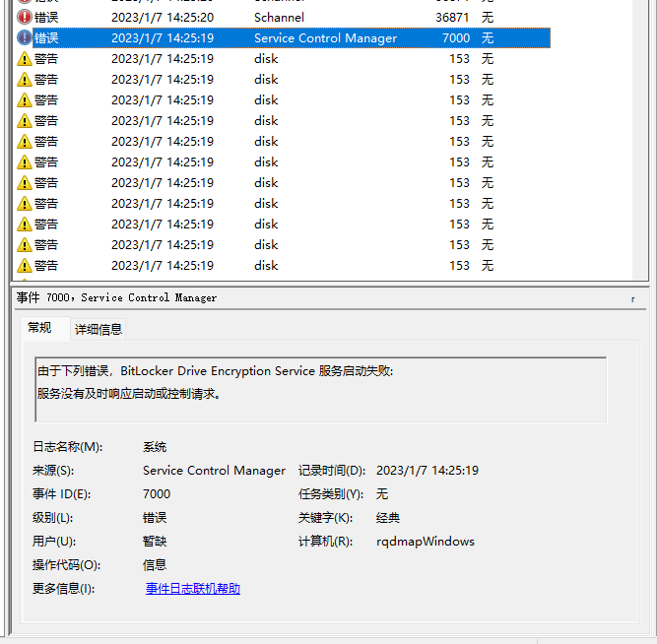This screenshot has width=657, height=644.
Task: Switch to the 常规 tab
Action: click(39, 328)
